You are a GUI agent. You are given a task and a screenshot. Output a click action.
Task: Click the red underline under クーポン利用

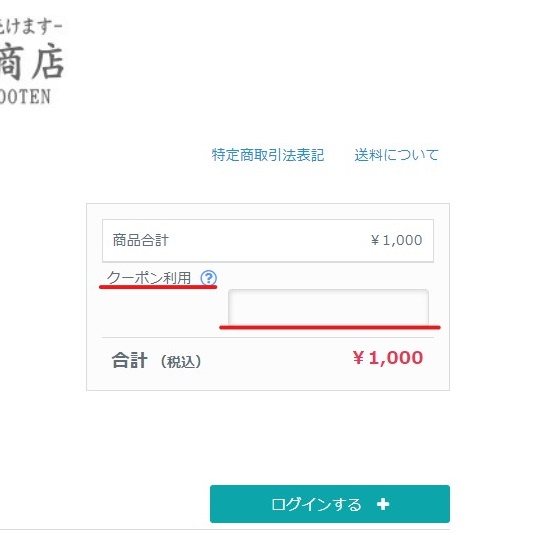[x=158, y=287]
